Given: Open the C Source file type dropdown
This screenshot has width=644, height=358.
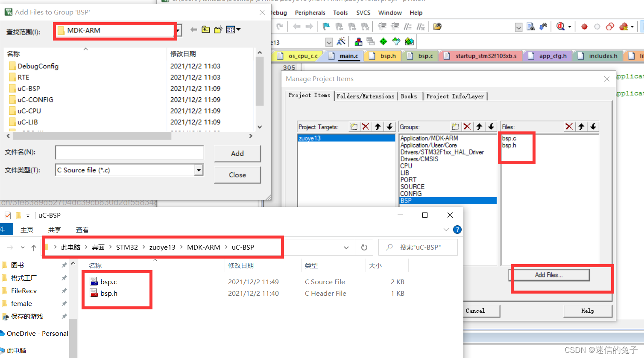Looking at the screenshot, I should [199, 170].
